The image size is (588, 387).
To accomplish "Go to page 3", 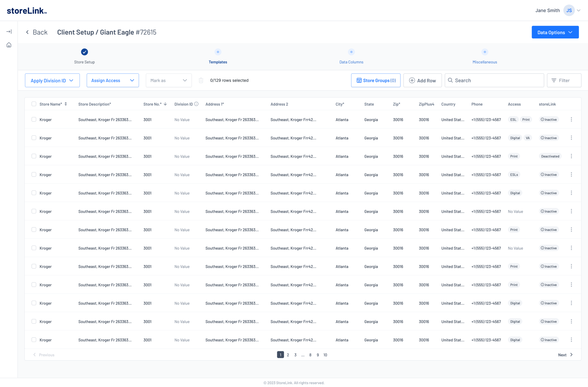I will [295, 355].
